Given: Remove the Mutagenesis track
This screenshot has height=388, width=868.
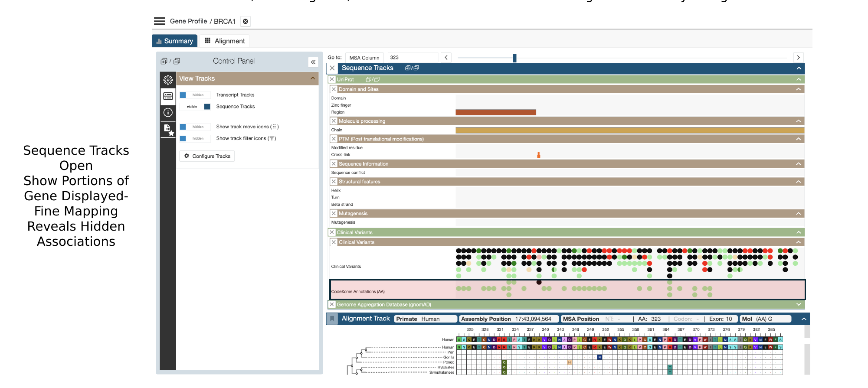Looking at the screenshot, I should (334, 213).
